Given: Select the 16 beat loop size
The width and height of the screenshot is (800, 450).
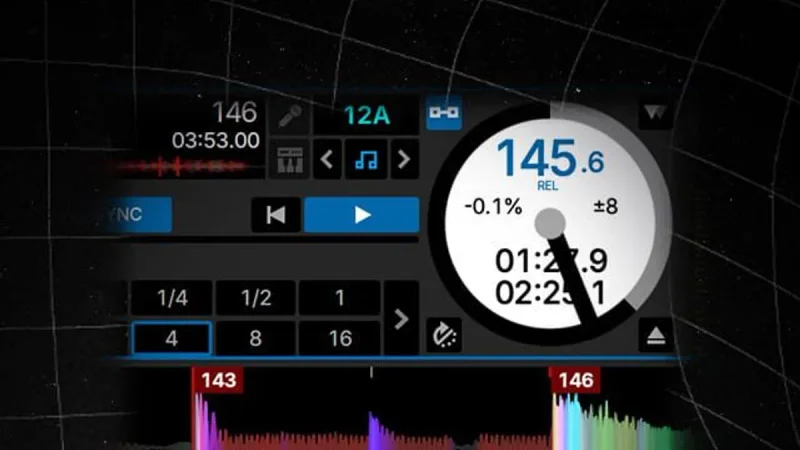Looking at the screenshot, I should pos(340,338).
